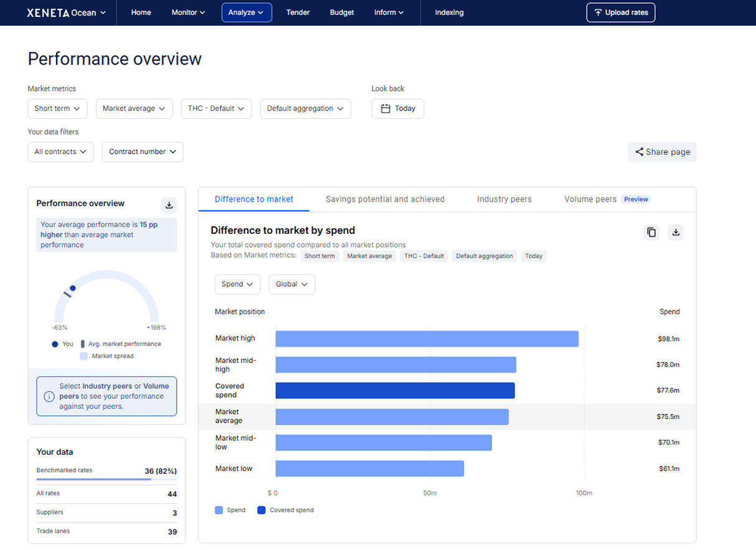Copy the Difference to market chart
This screenshot has width=756, height=550.
[x=651, y=232]
